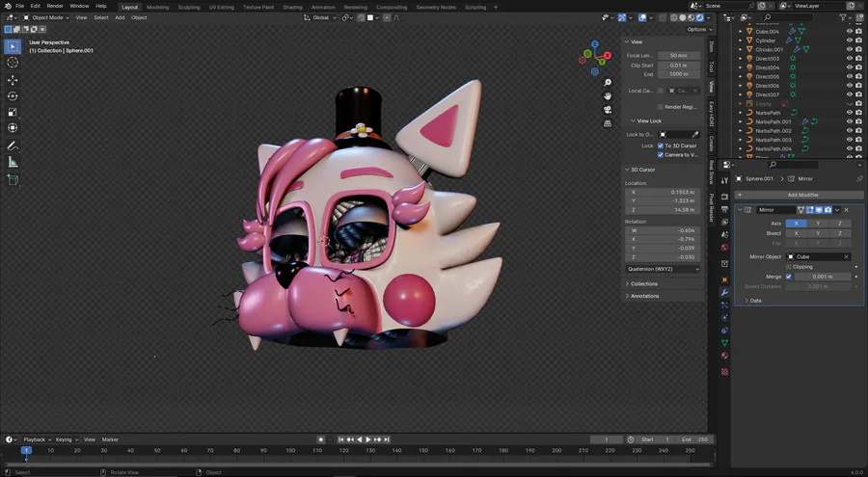Viewport: 868px width, 477px height.
Task: Pick the Annotate tool
Action: (13, 146)
